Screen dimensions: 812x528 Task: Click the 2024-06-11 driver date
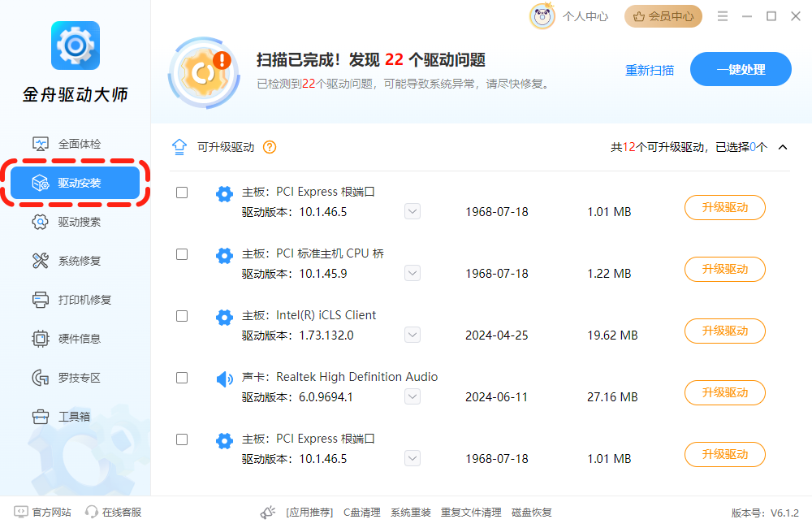497,397
